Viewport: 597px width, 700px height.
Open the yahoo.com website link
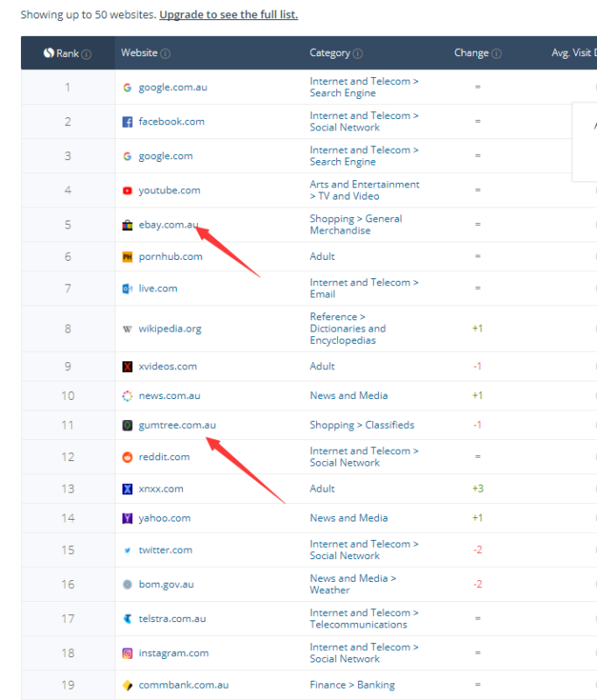click(x=165, y=518)
